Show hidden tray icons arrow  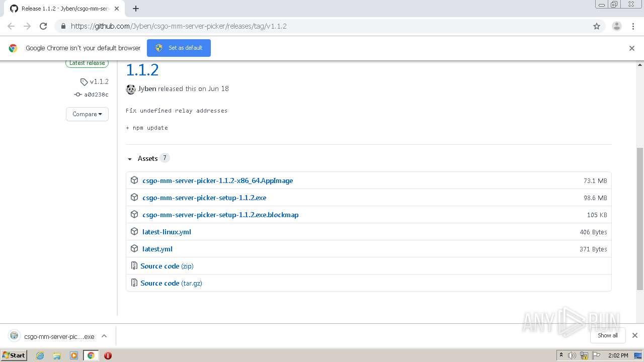click(x=561, y=355)
